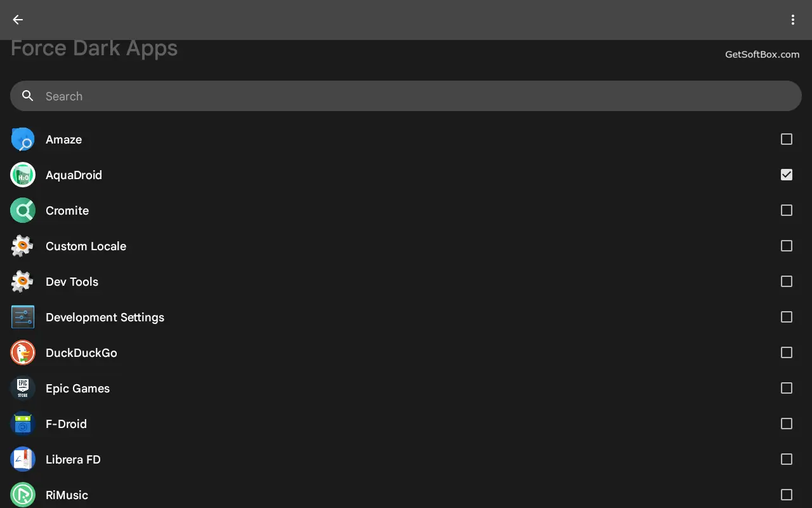Enable the DuckDuckGo checkbox
Viewport: 812px width, 508px height.
pos(787,352)
